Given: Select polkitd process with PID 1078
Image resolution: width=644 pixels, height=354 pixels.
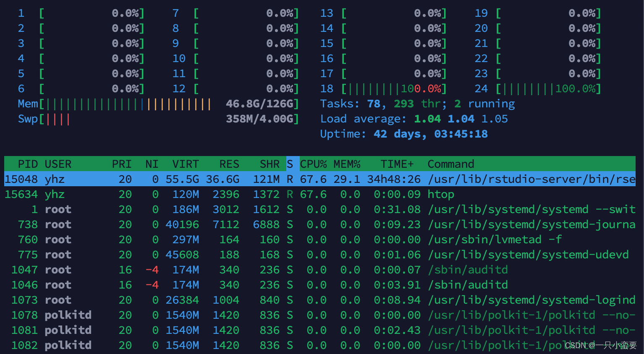Looking at the screenshot, I should [x=320, y=315].
